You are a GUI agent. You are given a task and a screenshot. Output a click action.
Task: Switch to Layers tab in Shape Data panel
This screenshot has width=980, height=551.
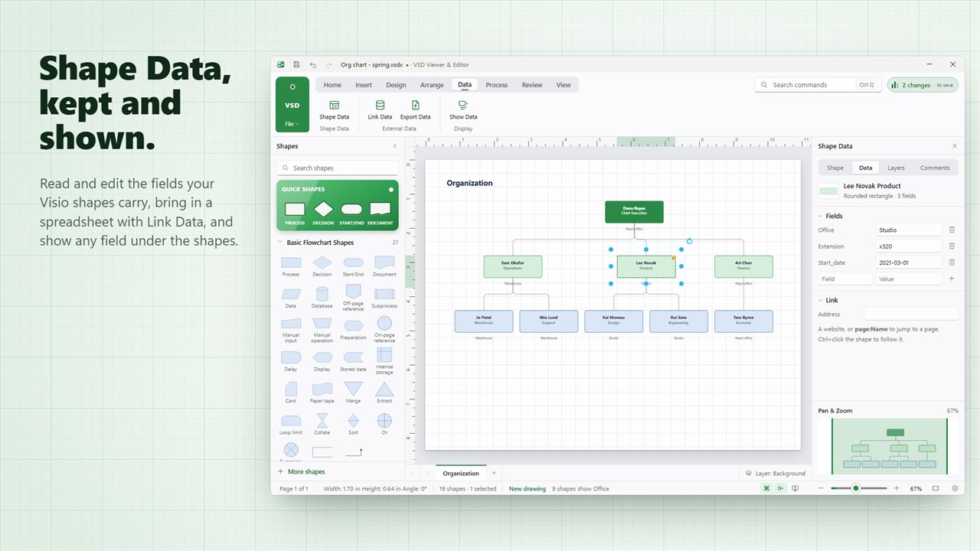click(x=896, y=168)
